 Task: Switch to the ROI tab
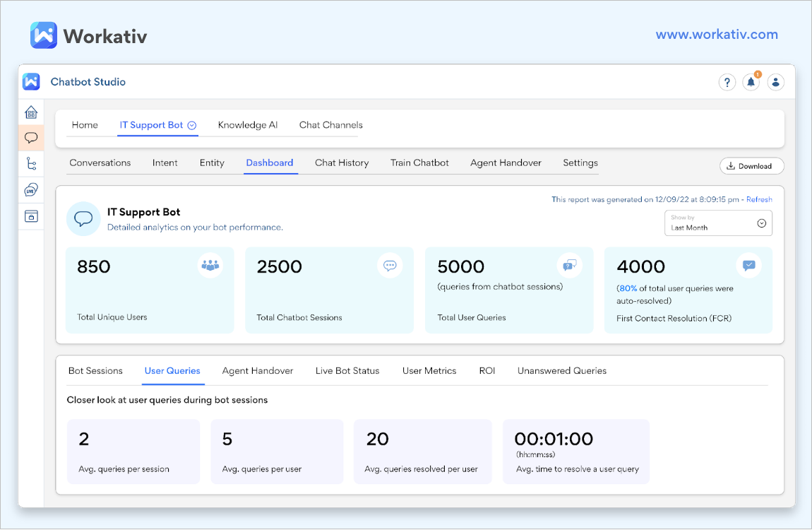point(486,371)
